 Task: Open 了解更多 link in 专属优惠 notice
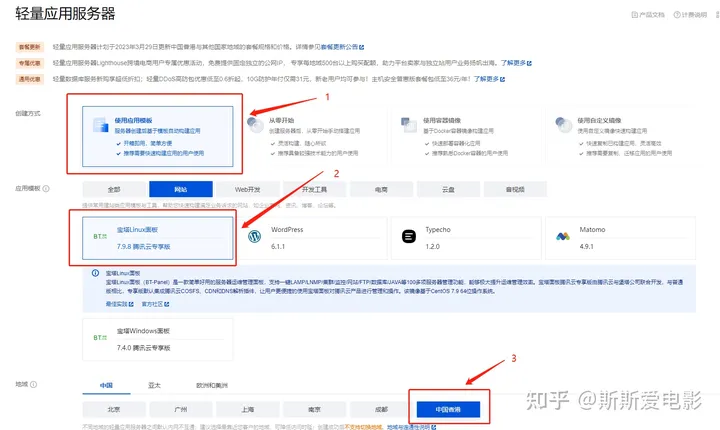513,63
